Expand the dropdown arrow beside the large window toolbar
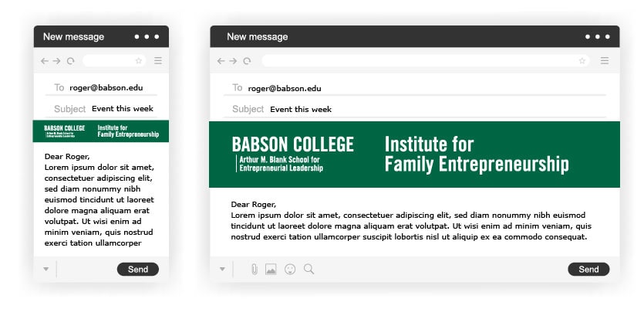This screenshot has width=644, height=309. [x=222, y=269]
